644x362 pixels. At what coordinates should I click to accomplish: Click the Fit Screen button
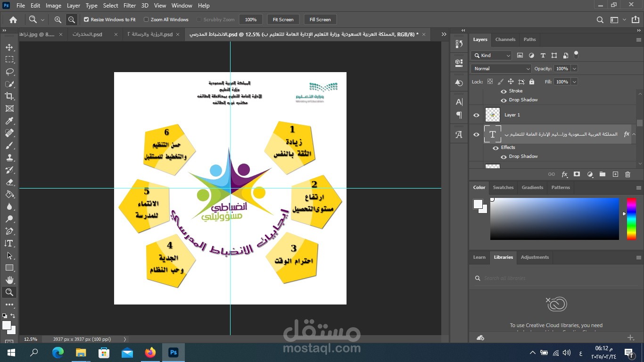tap(283, 20)
